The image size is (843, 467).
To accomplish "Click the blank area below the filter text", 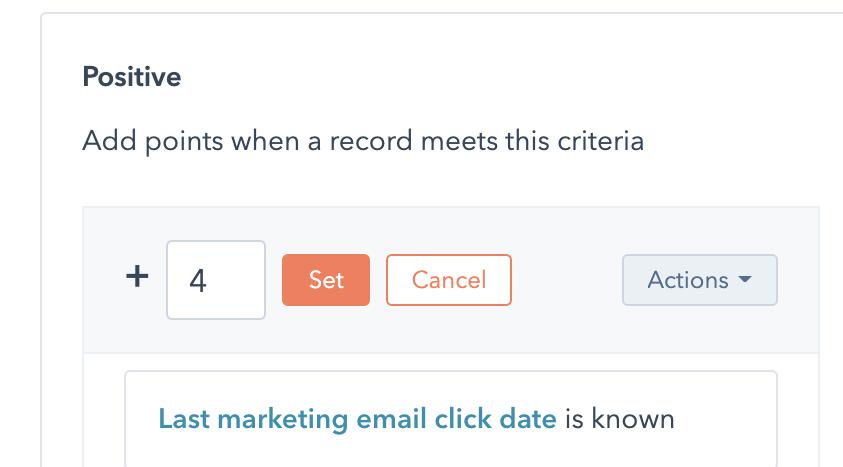I will (x=450, y=451).
